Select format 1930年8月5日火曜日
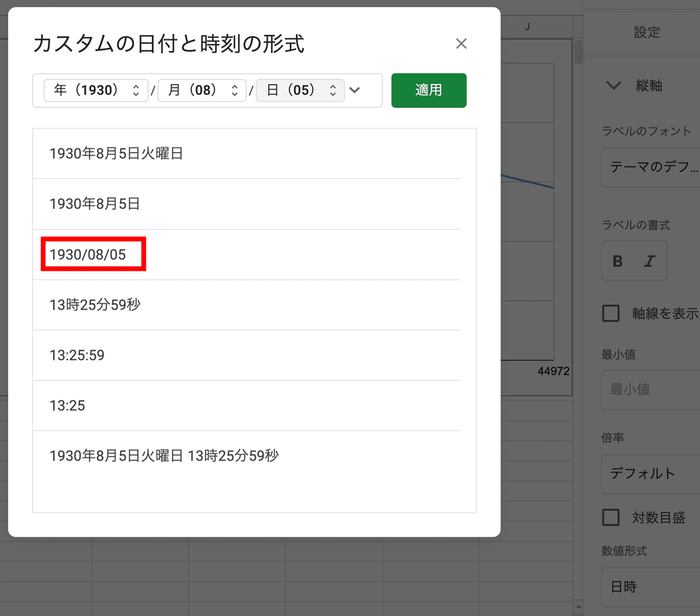 247,154
